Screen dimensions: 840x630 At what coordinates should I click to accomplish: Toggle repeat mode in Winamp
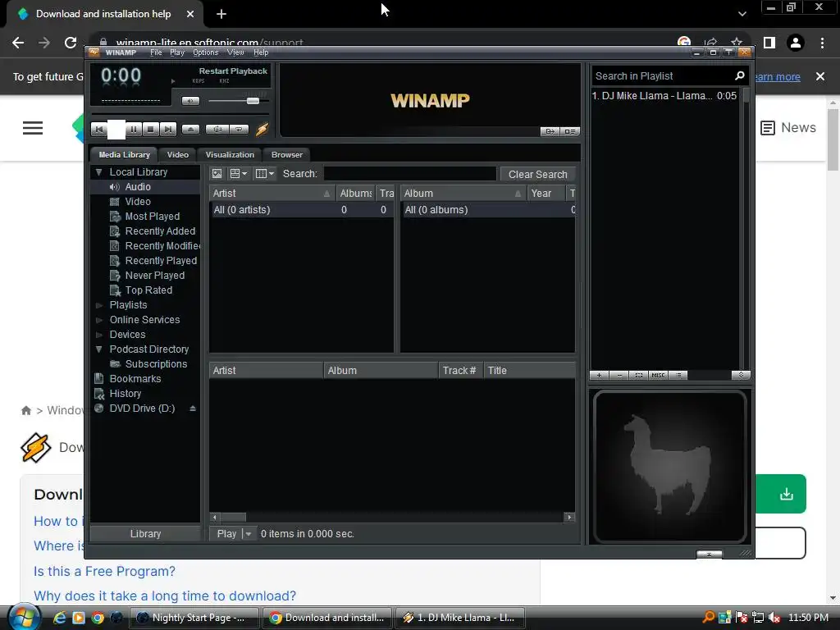[x=239, y=129]
